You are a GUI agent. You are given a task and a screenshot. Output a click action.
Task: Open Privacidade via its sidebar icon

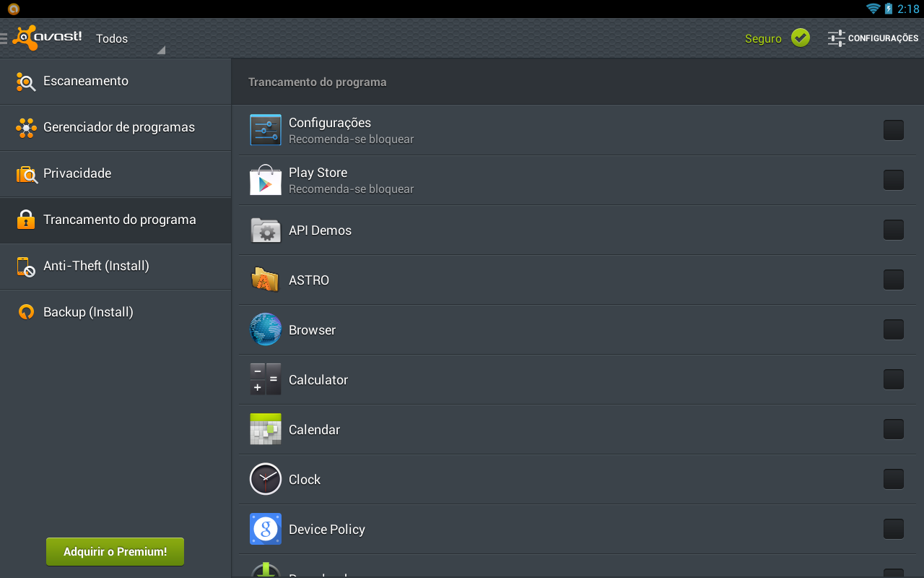pyautogui.click(x=25, y=173)
